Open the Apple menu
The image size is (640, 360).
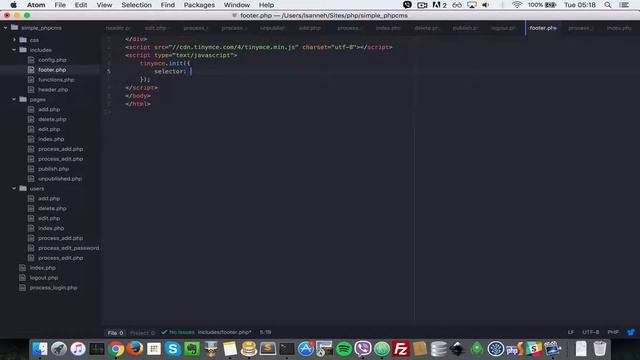coord(13,5)
